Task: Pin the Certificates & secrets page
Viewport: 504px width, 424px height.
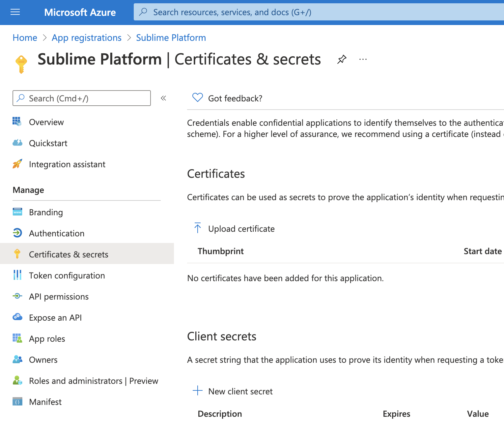Action: (342, 60)
